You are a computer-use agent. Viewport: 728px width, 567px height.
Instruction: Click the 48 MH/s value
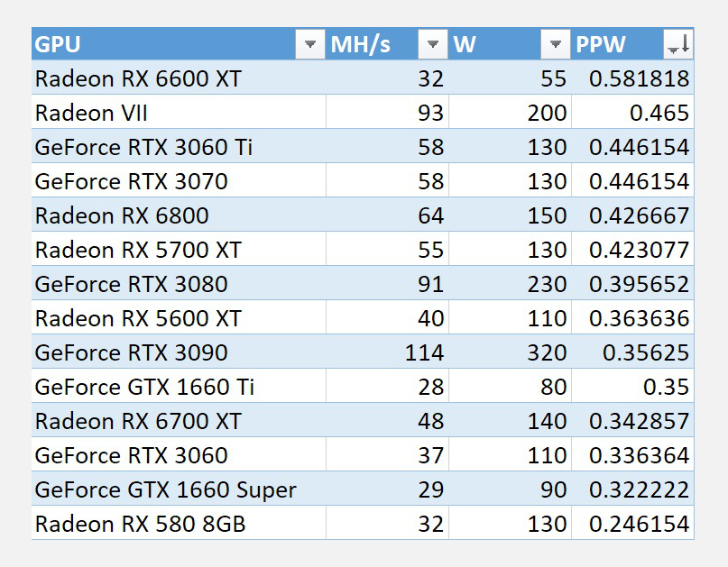[431, 421]
